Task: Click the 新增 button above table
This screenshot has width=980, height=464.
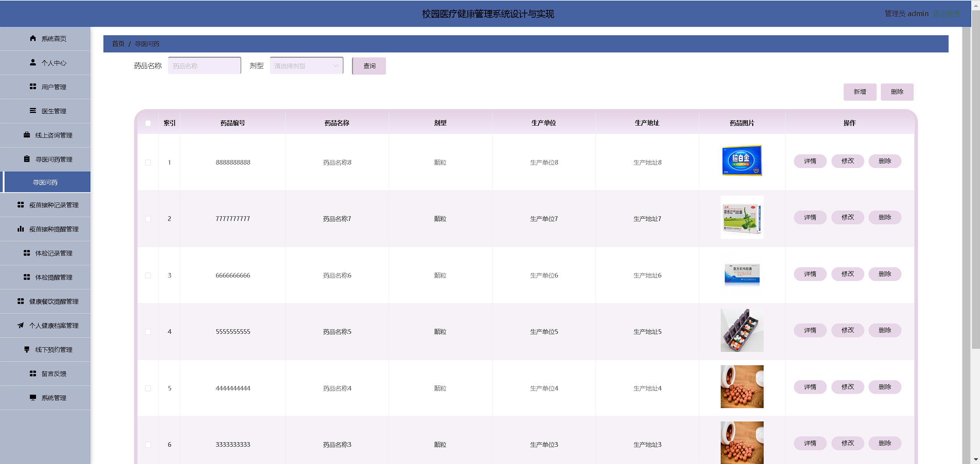Action: [859, 92]
